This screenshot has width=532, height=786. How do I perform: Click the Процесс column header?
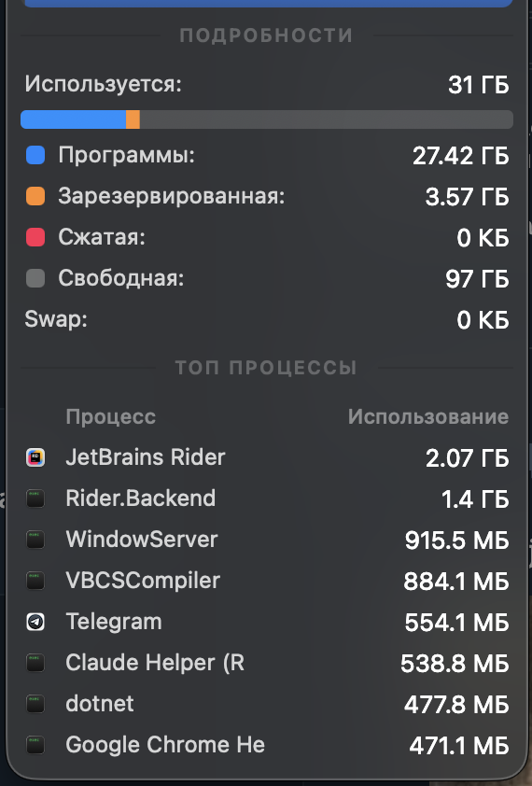point(111,417)
